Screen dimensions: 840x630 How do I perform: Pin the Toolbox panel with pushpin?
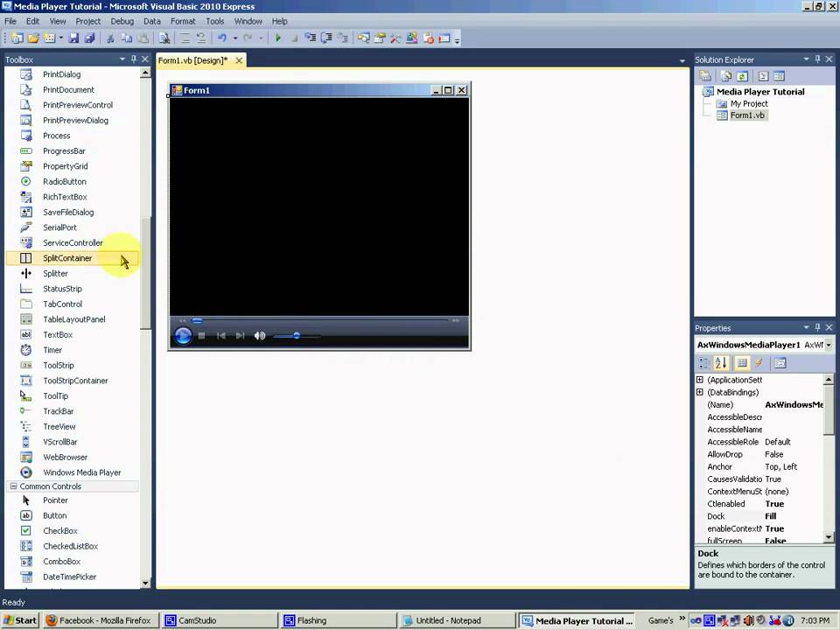tap(133, 59)
